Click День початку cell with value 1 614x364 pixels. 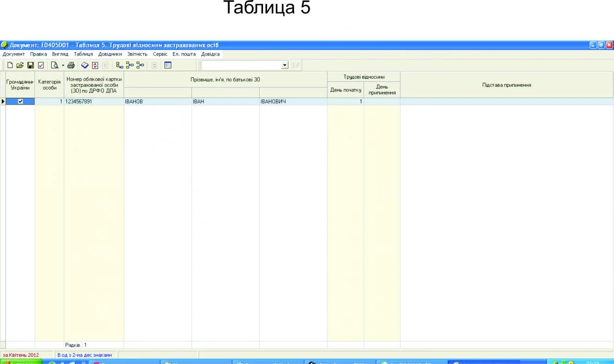[346, 101]
